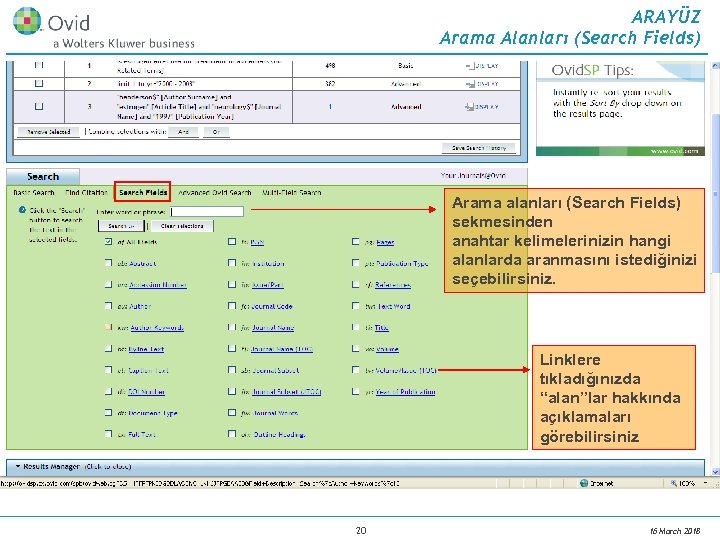Image resolution: width=720 pixels, height=540 pixels.
Task: Click Display icon for search row 2
Action: pyautogui.click(x=469, y=84)
